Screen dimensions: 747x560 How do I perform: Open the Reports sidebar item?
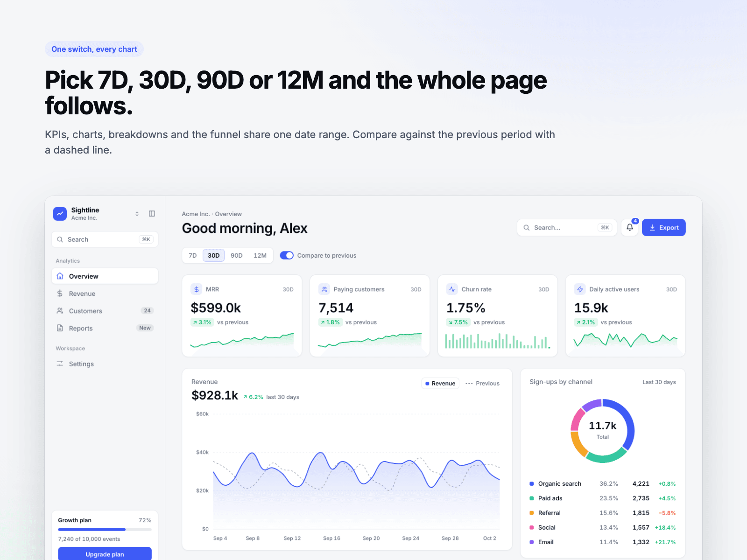pyautogui.click(x=105, y=328)
